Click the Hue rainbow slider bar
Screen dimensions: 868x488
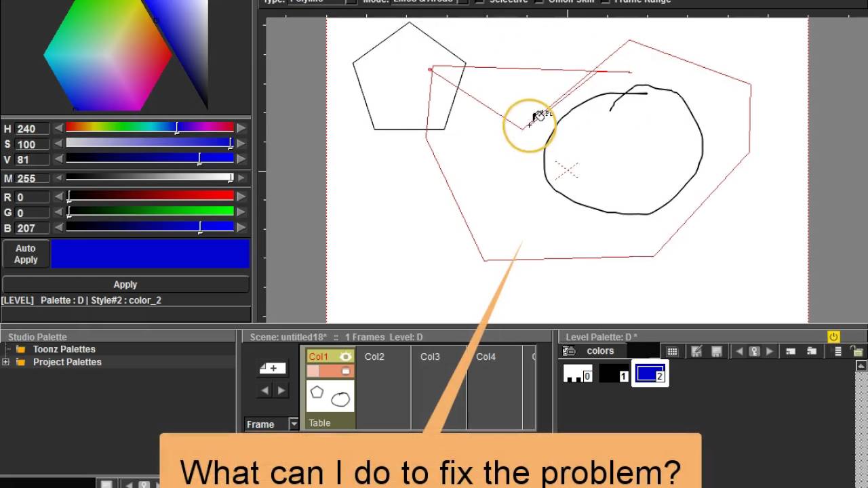pyautogui.click(x=150, y=127)
